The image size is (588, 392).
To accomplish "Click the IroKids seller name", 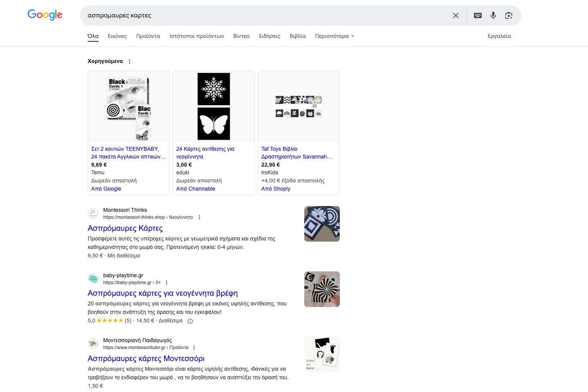I will (x=270, y=172).
